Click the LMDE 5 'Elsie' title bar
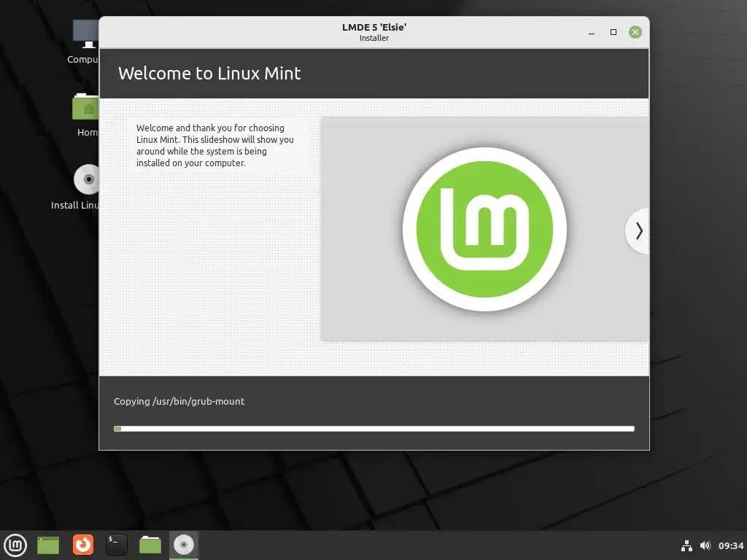Screen dimensions: 747x560 point(374,32)
